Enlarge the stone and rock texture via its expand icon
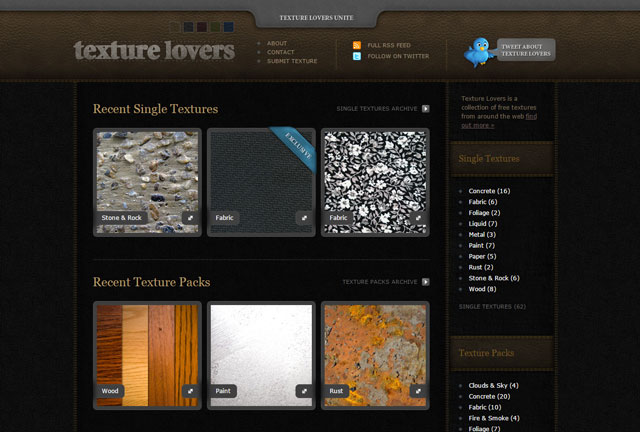Viewport: 640px width, 432px height. coord(190,218)
